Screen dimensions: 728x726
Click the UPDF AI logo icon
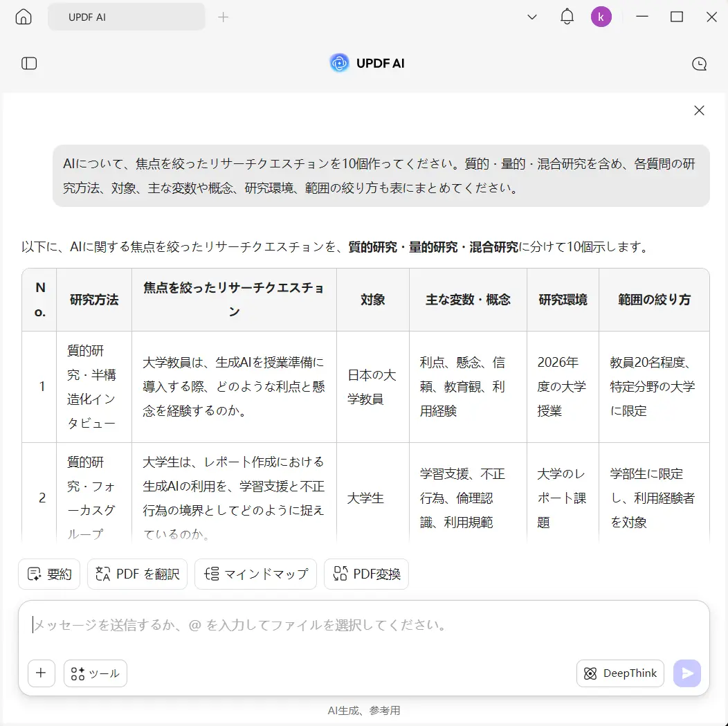[339, 63]
